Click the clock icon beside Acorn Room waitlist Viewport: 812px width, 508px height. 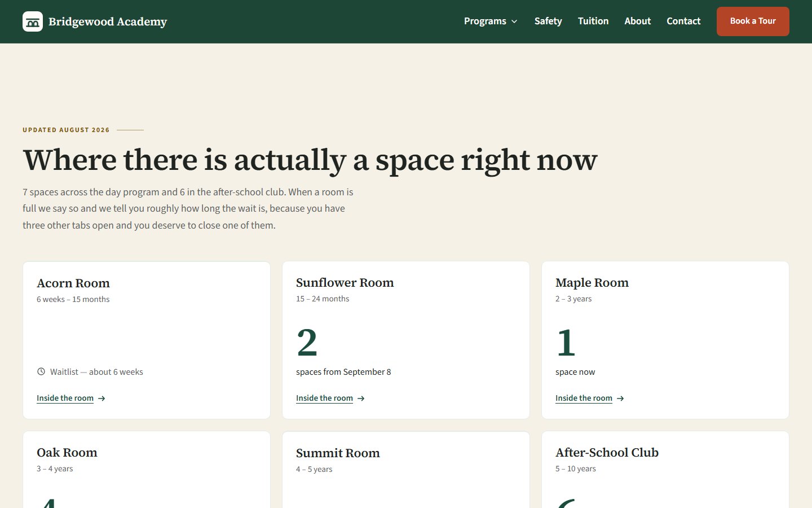click(41, 371)
